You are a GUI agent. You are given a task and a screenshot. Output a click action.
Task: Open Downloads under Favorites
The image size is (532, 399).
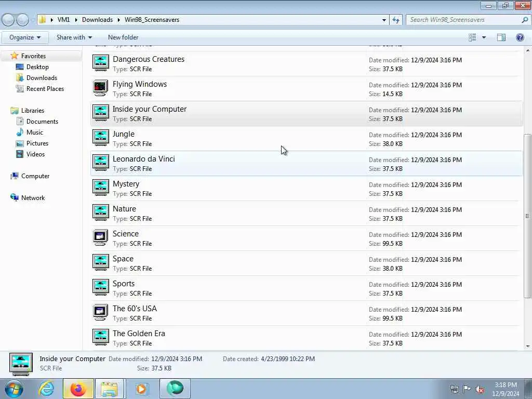(42, 78)
